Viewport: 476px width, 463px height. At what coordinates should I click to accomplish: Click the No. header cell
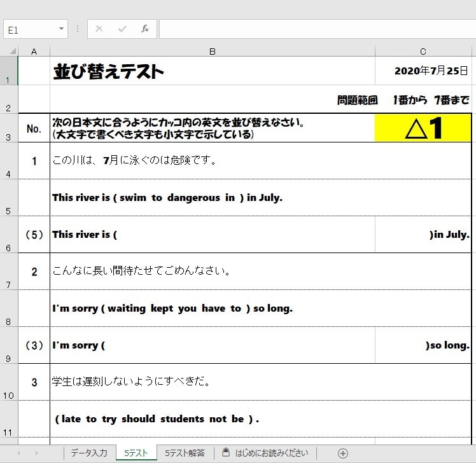(x=34, y=128)
